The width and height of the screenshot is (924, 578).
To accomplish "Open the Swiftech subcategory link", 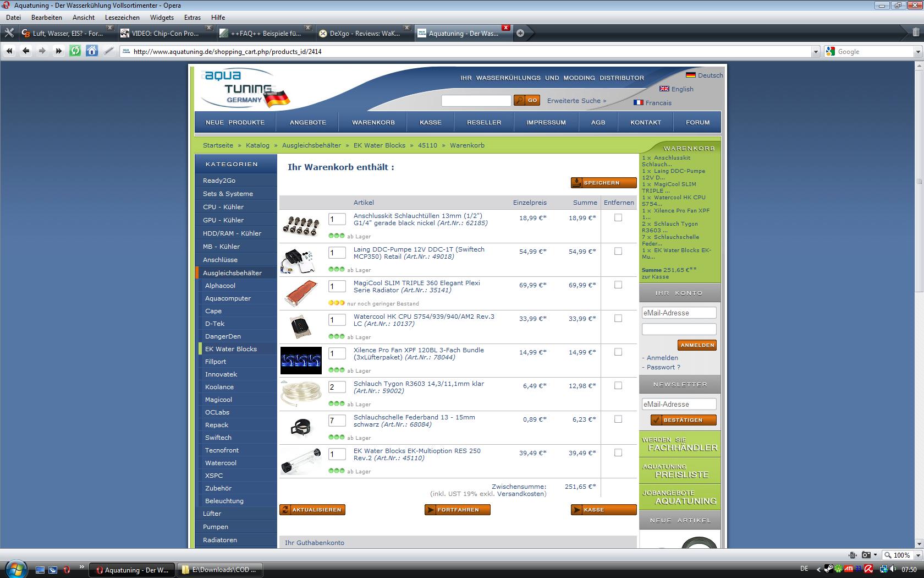I will (x=218, y=438).
